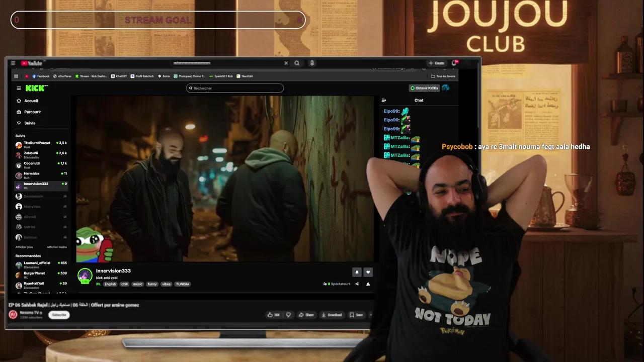Open ZaNouNi channel in Suivis
The height and width of the screenshot is (362, 644).
click(41, 155)
